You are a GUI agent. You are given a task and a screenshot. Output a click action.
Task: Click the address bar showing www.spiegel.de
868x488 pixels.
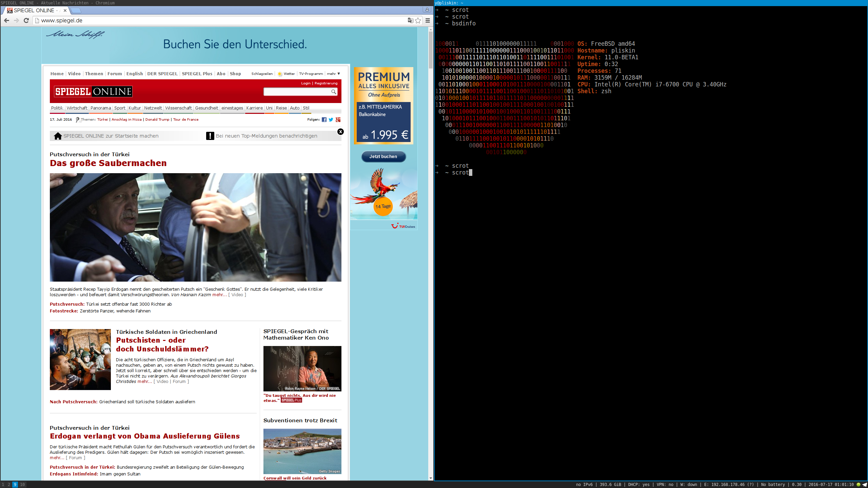(220, 21)
